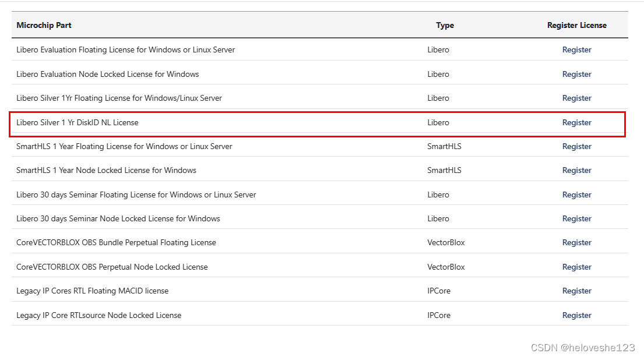Register Libero Evaluation Node Locked License for Windows
Screen dimensions: 644x357
click(x=576, y=75)
